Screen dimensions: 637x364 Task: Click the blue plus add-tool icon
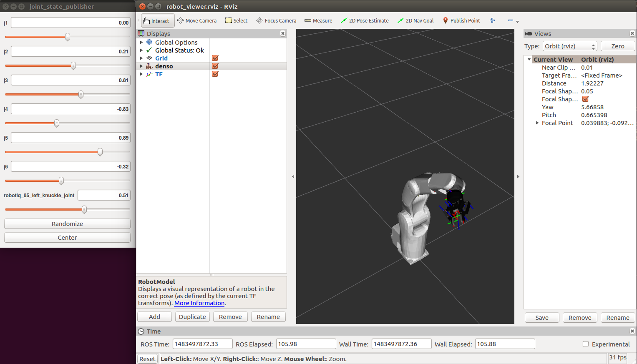492,21
